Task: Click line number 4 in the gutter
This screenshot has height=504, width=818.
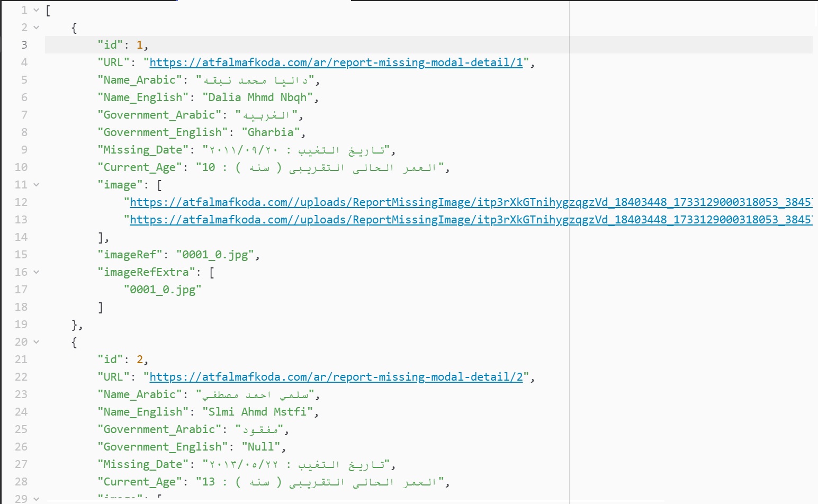Action: click(x=24, y=62)
